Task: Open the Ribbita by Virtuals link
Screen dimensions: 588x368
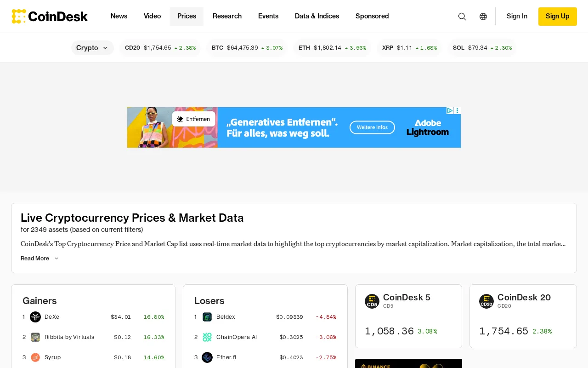Action: click(69, 337)
